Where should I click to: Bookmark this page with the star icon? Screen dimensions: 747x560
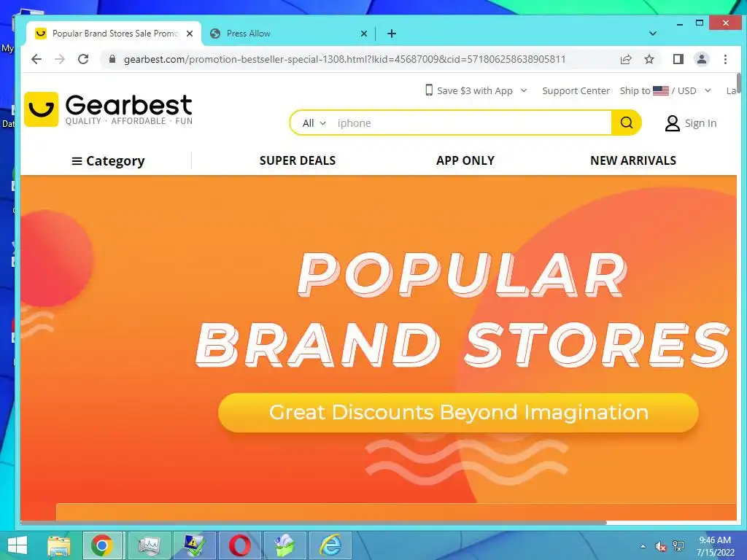pos(649,59)
